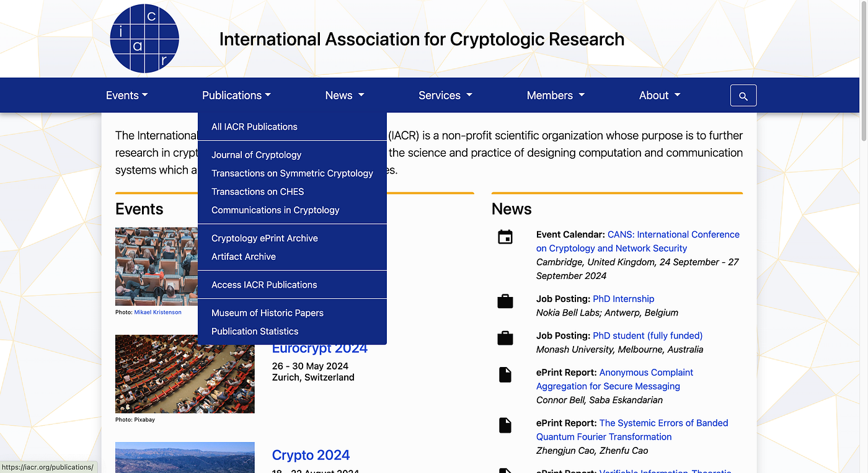Expand the Events dropdown menu

pos(127,95)
